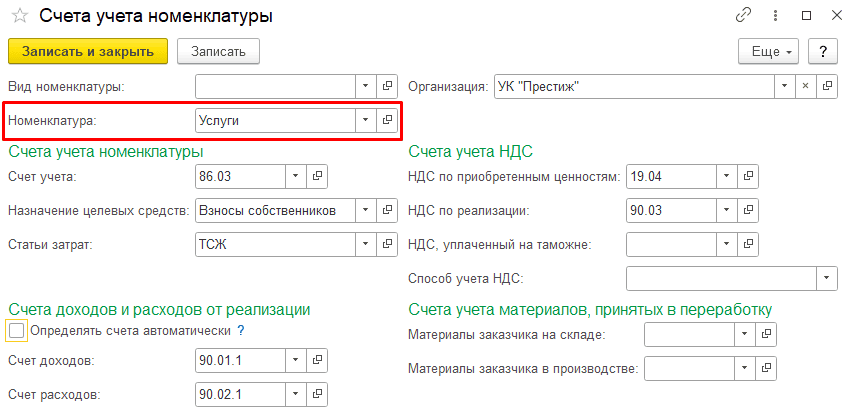Open the Счет учета field's linked record icon

point(317,176)
